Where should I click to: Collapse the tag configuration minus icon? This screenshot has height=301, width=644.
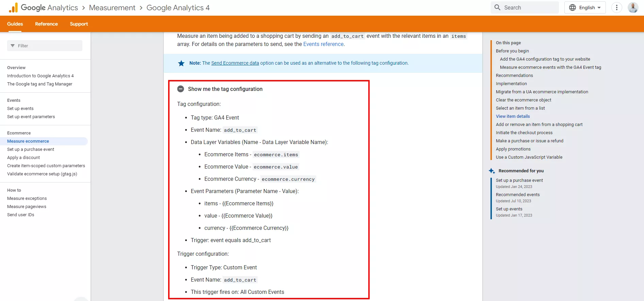[181, 89]
